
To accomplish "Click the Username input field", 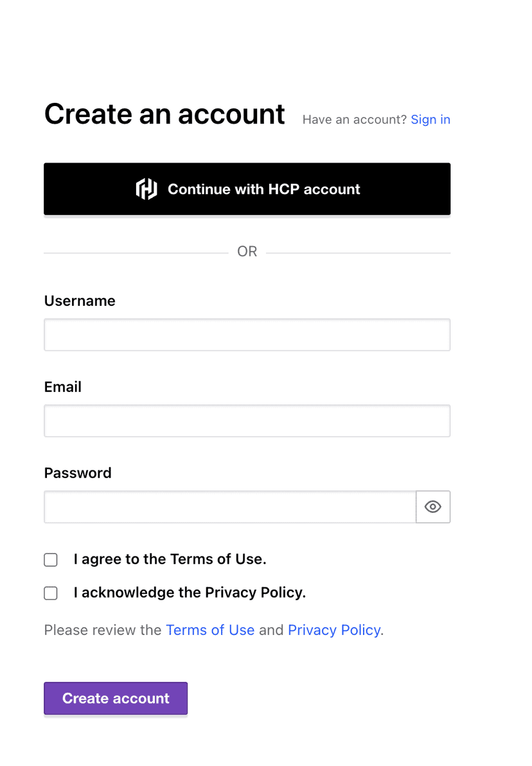I will [247, 334].
